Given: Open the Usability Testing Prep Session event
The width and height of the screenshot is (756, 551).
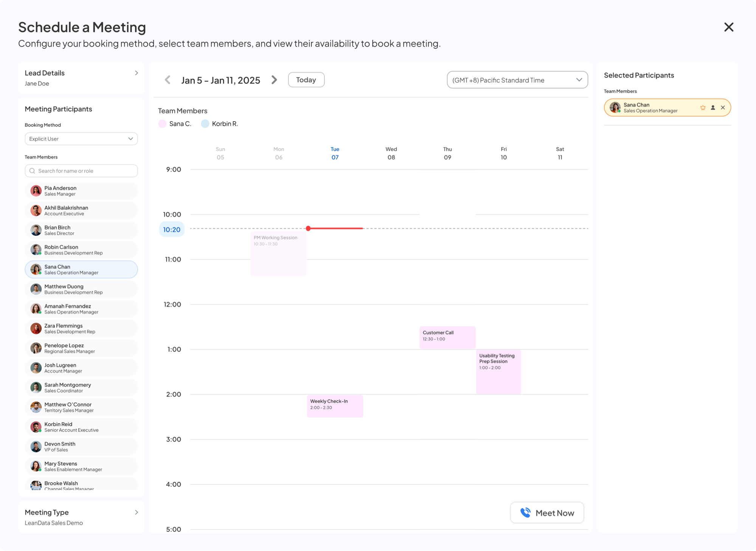Looking at the screenshot, I should coord(498,372).
